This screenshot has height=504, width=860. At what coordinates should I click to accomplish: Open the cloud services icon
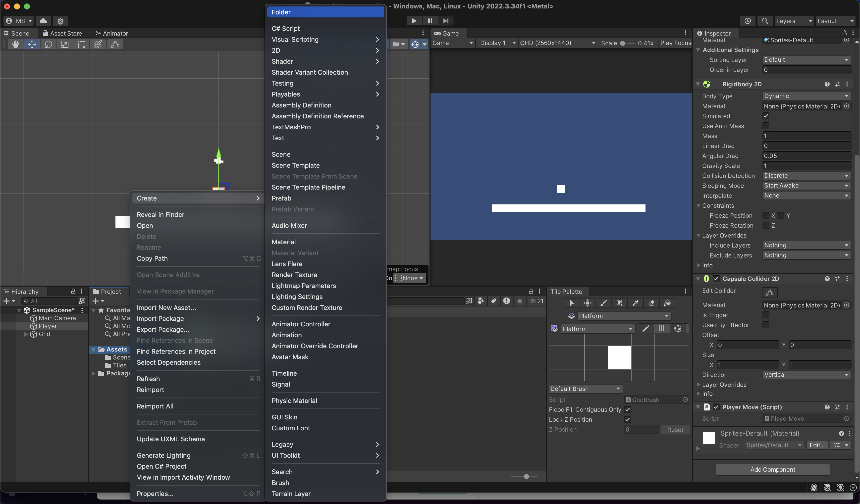coord(43,21)
